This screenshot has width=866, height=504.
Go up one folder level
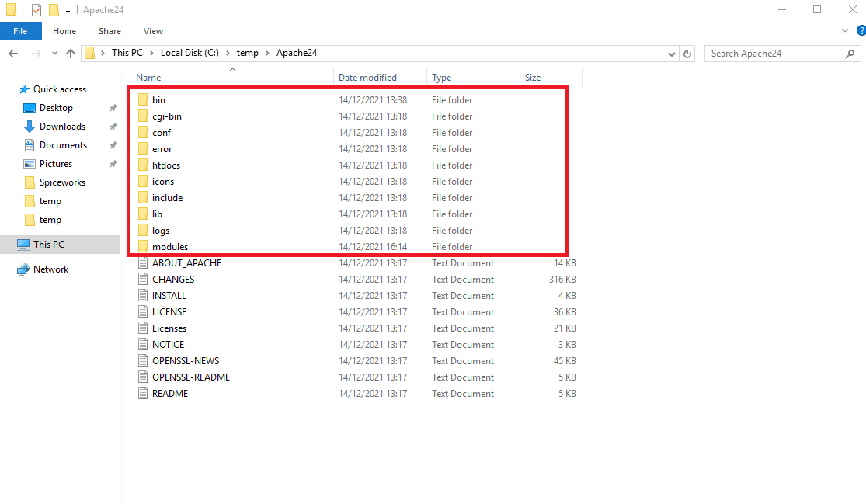tap(70, 54)
